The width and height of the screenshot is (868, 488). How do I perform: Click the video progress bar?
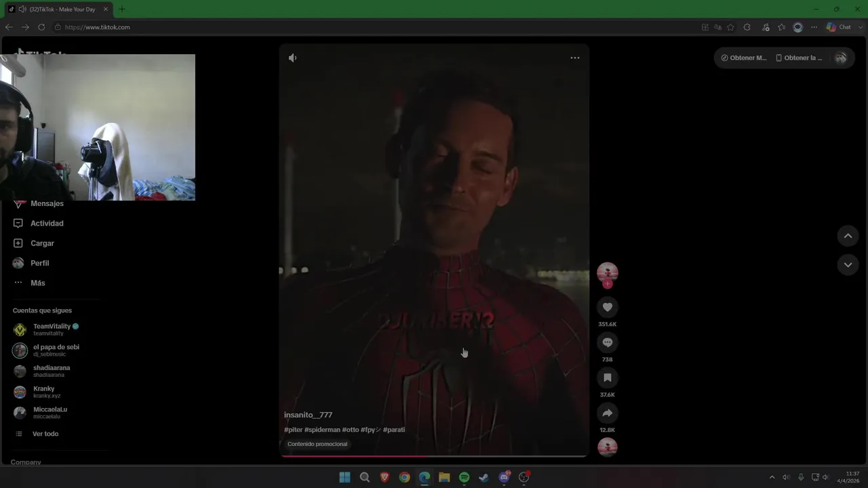tap(434, 456)
